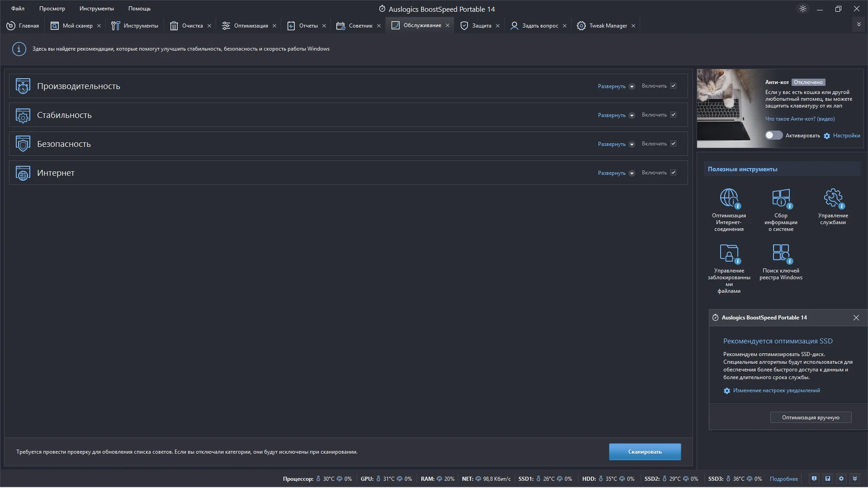The image size is (868, 488).
Task: Click the Подробнее link in status bar
Action: click(x=783, y=479)
